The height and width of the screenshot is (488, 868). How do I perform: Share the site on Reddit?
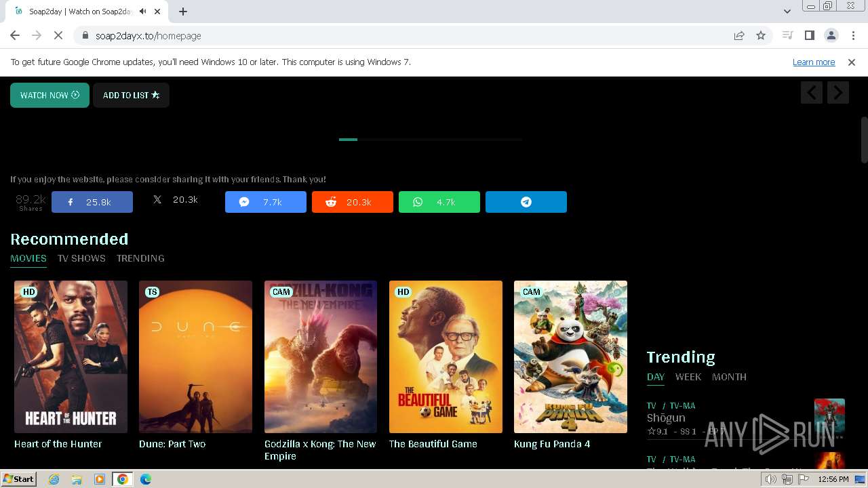pyautogui.click(x=353, y=202)
